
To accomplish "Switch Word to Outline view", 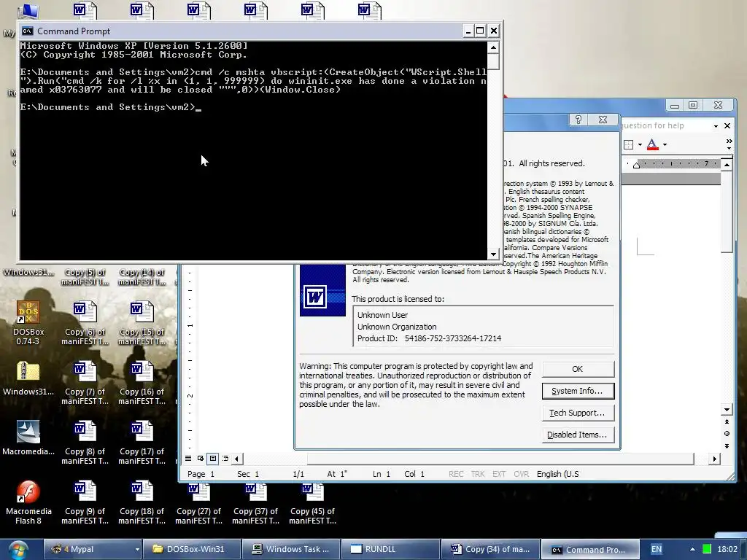I will (x=225, y=459).
